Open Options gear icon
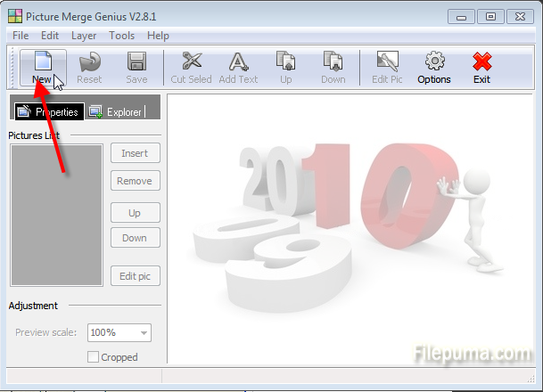543x392 pixels. [434, 61]
